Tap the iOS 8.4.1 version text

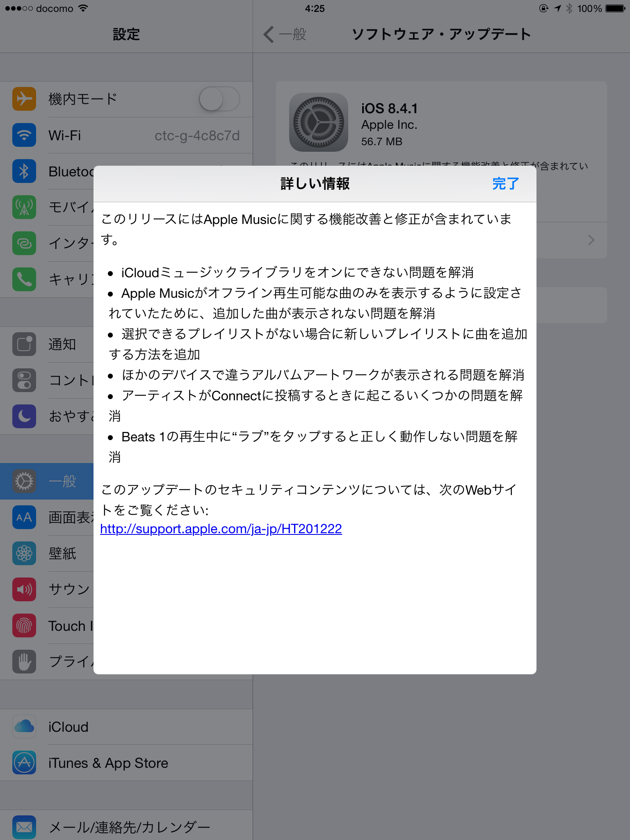pyautogui.click(x=389, y=108)
